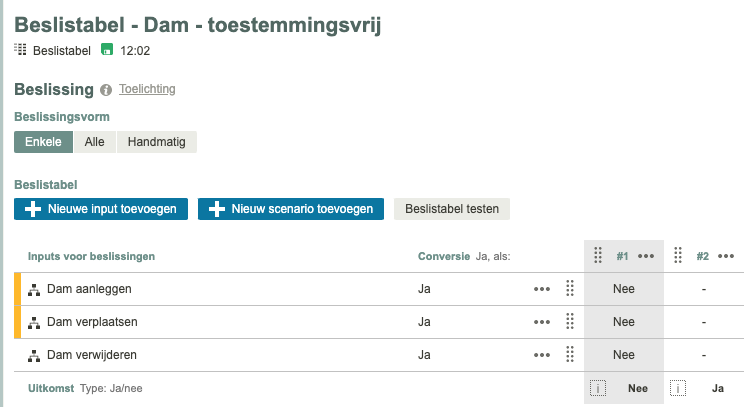The height and width of the screenshot is (407, 754).
Task: Click Nieuw scenario toevoegen button
Action: [291, 209]
